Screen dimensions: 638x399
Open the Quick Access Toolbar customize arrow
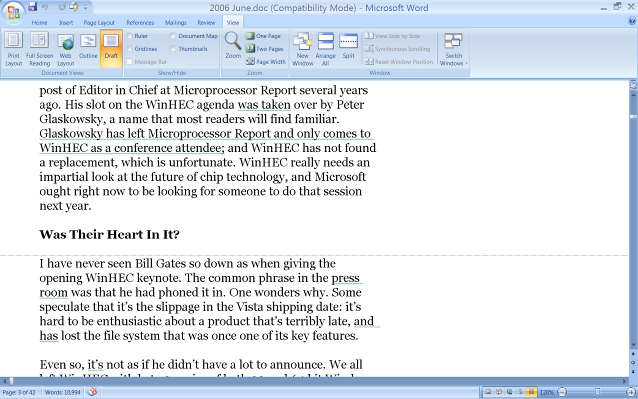(85, 7)
